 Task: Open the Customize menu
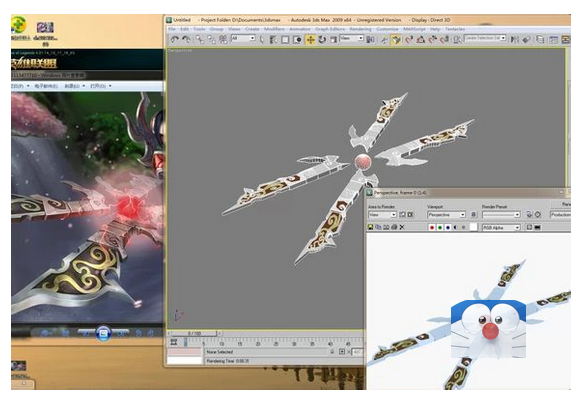point(388,29)
